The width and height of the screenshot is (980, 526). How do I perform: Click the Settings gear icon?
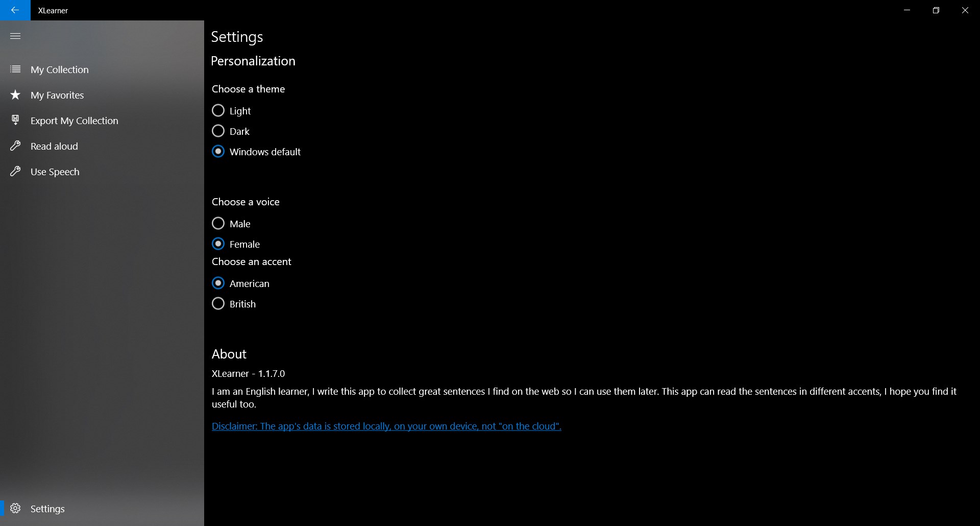[15, 509]
